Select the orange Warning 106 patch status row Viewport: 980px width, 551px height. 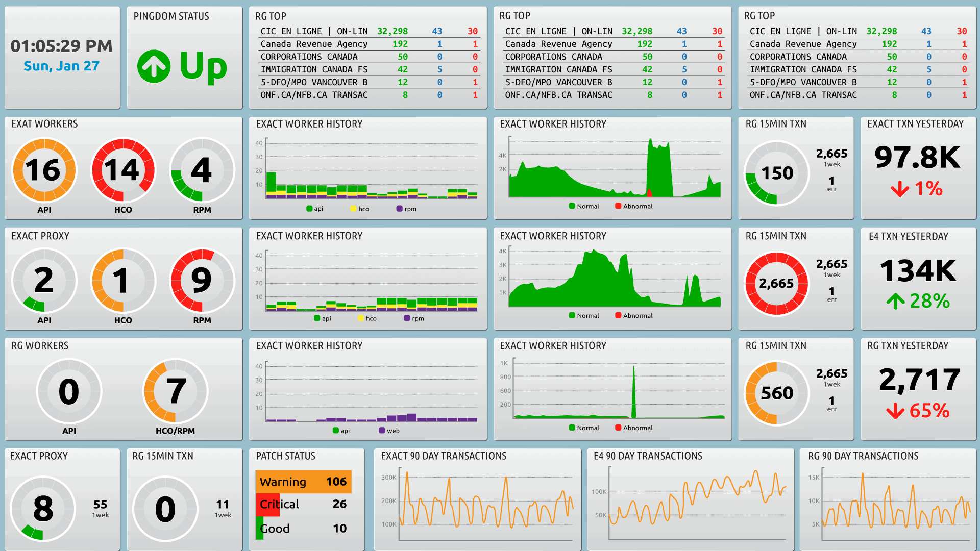[x=303, y=482]
